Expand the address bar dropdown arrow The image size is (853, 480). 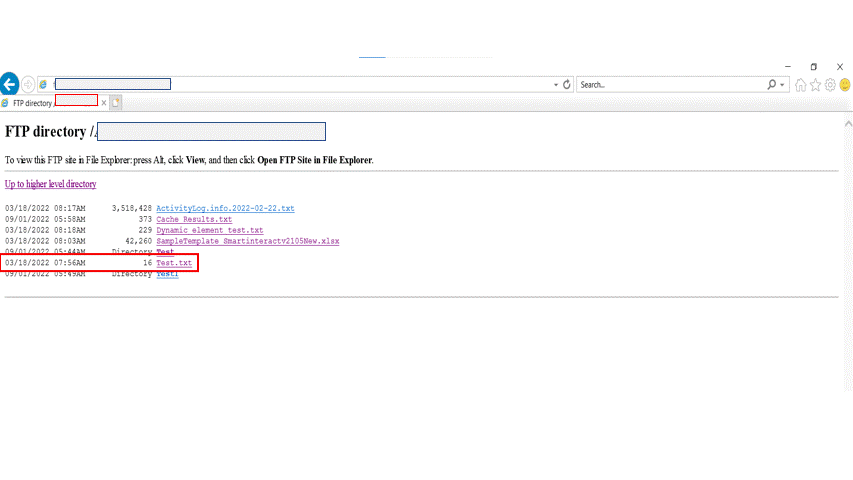tap(556, 85)
